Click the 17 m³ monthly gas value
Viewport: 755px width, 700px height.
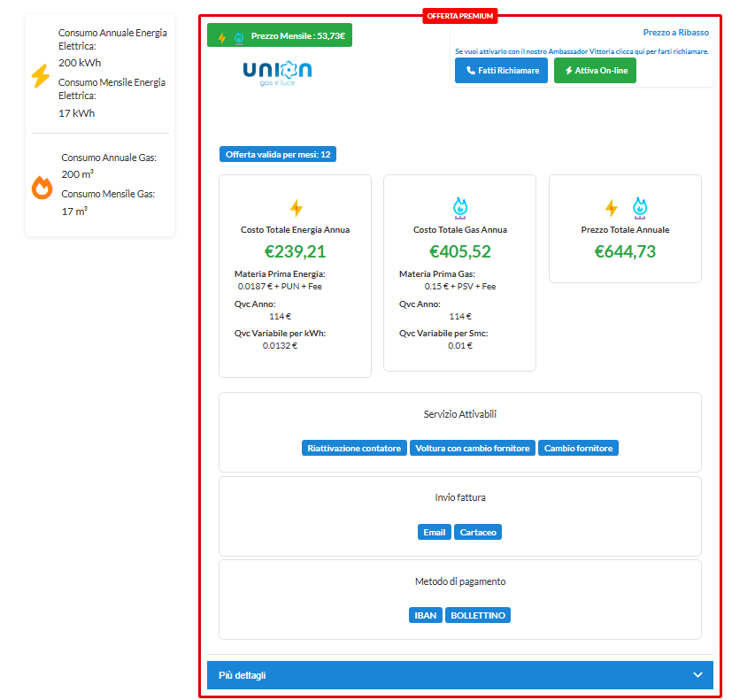[x=74, y=212]
